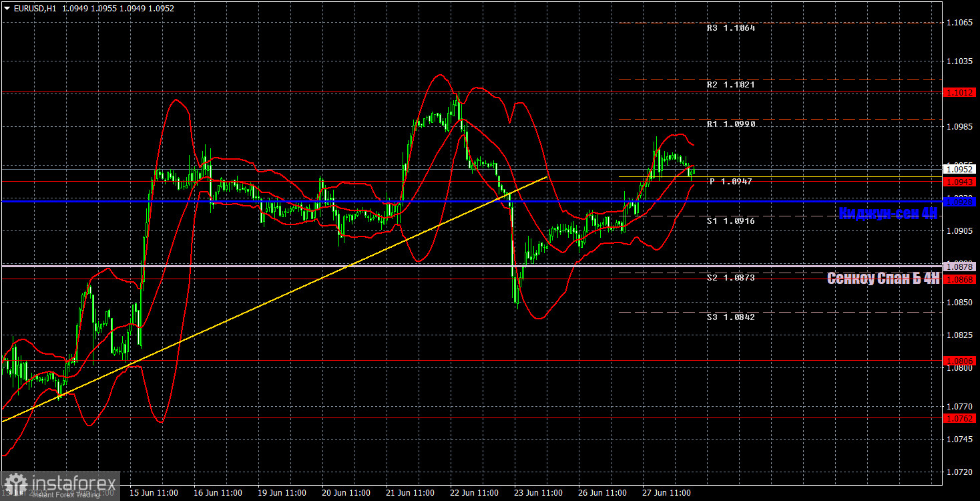Click the blue 1.0928 Kijun price tag
Image resolution: width=980 pixels, height=501 pixels.
960,201
